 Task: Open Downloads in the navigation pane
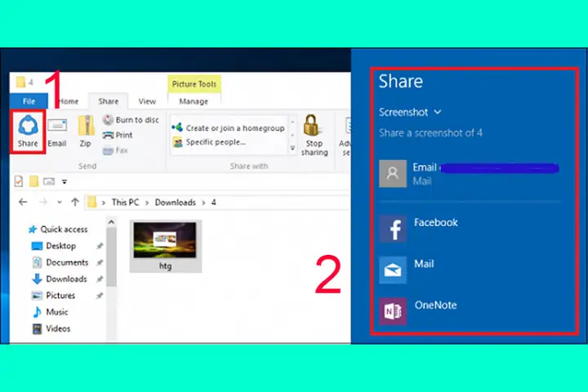click(60, 278)
